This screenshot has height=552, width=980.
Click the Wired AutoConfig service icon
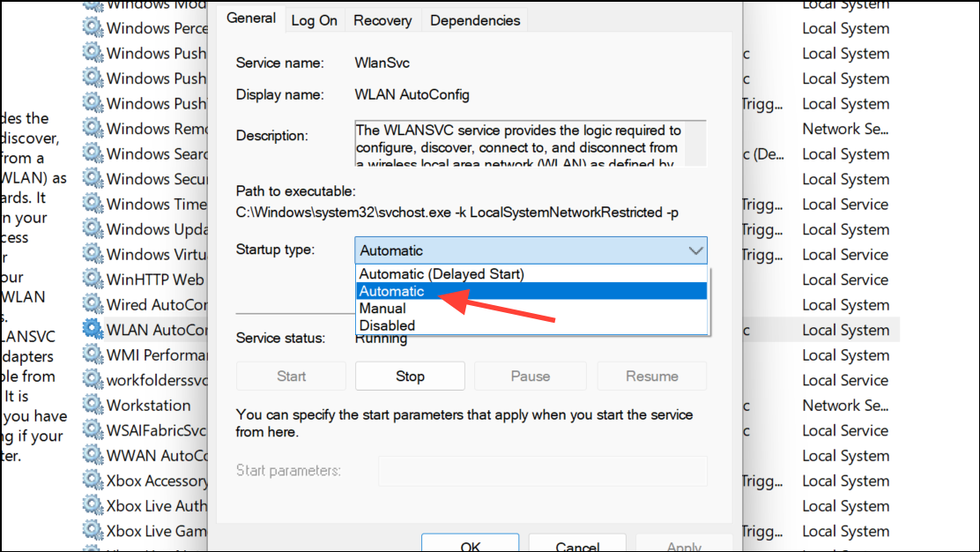pyautogui.click(x=93, y=304)
